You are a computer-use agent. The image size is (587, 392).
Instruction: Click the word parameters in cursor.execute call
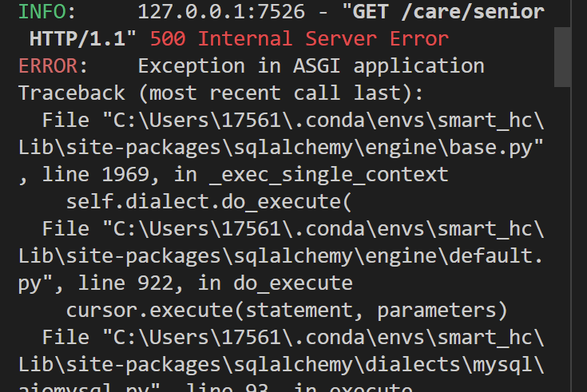point(437,311)
